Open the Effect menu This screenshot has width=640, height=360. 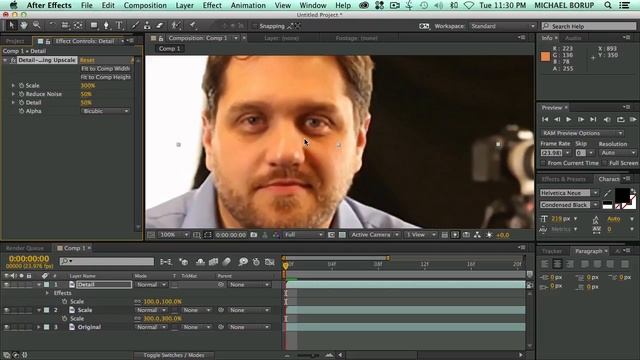click(x=212, y=5)
